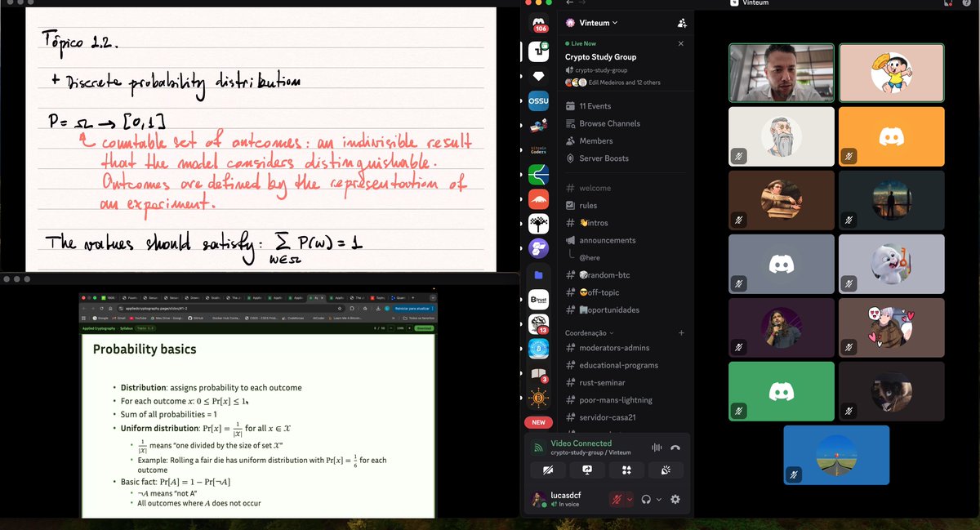Open the random-btc channel
980x530 pixels.
pos(626,275)
